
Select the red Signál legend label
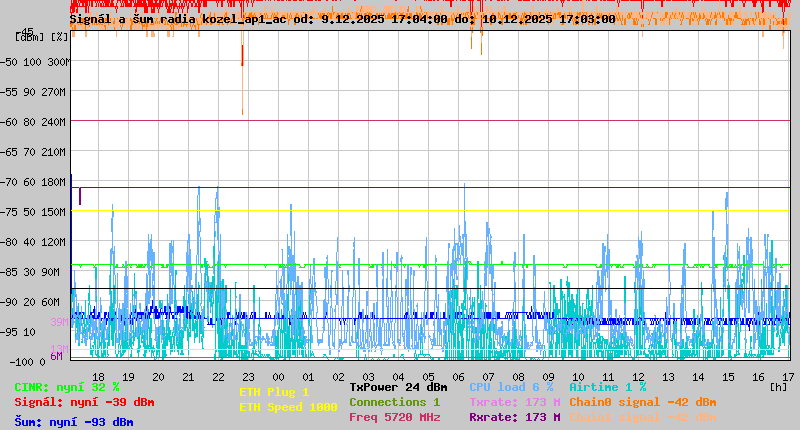[84, 402]
